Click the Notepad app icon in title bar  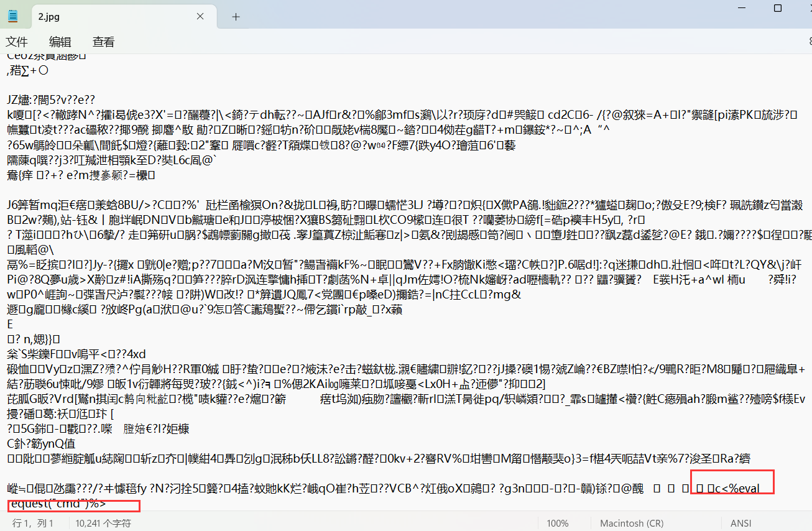pos(13,17)
